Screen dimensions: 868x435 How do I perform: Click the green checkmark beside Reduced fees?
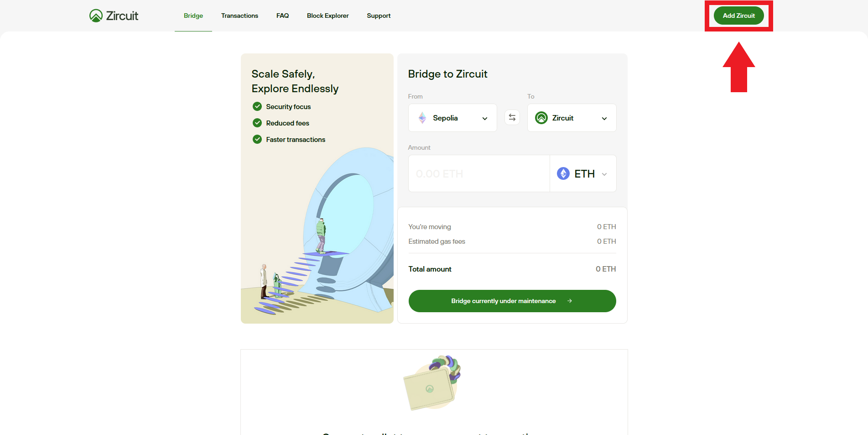pos(257,123)
